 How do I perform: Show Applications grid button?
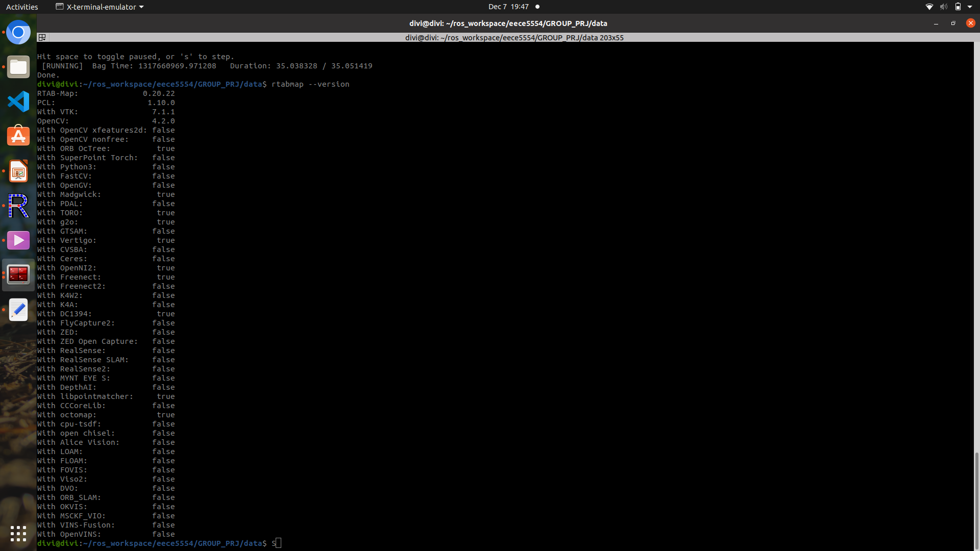pyautogui.click(x=18, y=534)
